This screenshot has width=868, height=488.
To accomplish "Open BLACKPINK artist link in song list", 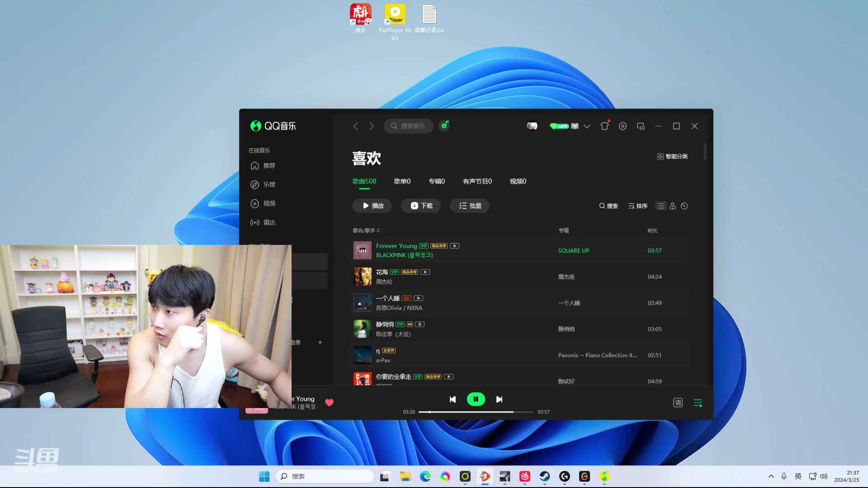I will click(x=405, y=255).
